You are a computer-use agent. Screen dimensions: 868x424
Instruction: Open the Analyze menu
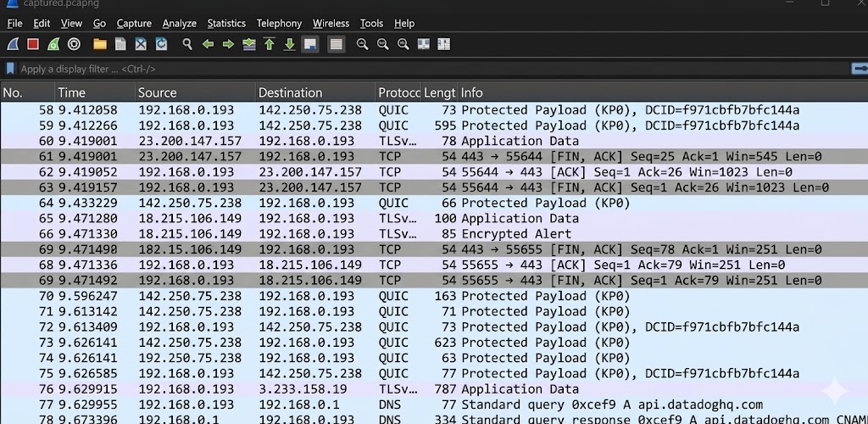pyautogui.click(x=180, y=23)
